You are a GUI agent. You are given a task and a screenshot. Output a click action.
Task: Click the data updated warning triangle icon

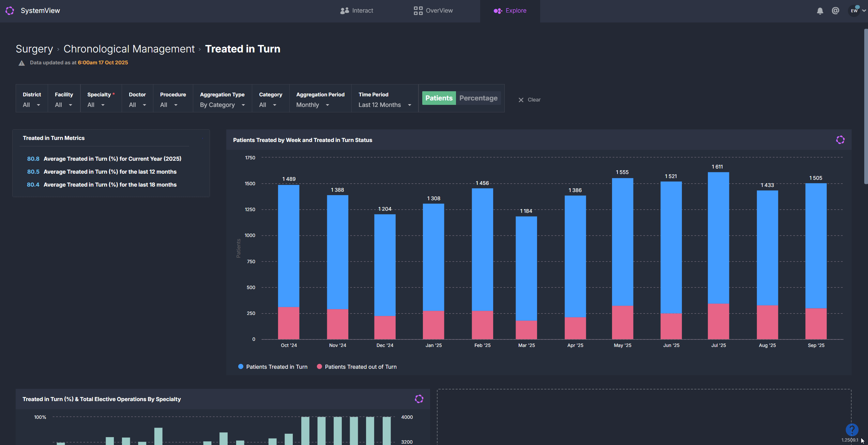(x=22, y=63)
